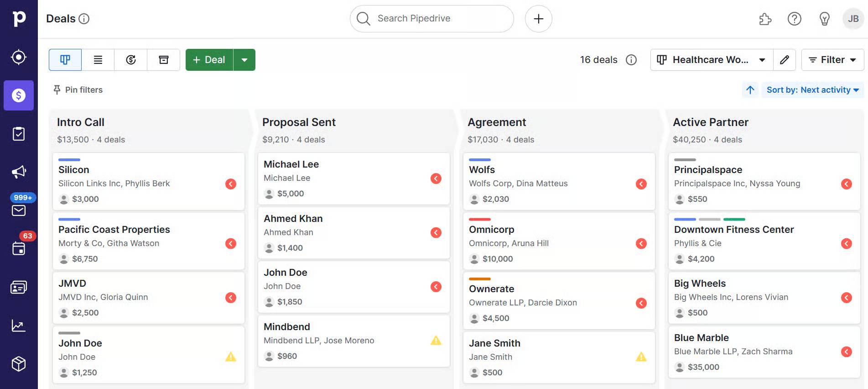Click the Agreement stage header
Viewport: 868px width, 389px height.
pyautogui.click(x=497, y=122)
